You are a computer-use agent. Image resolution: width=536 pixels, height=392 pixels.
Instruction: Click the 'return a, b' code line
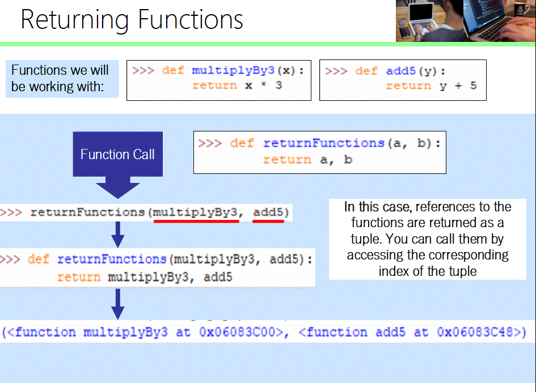307,160
